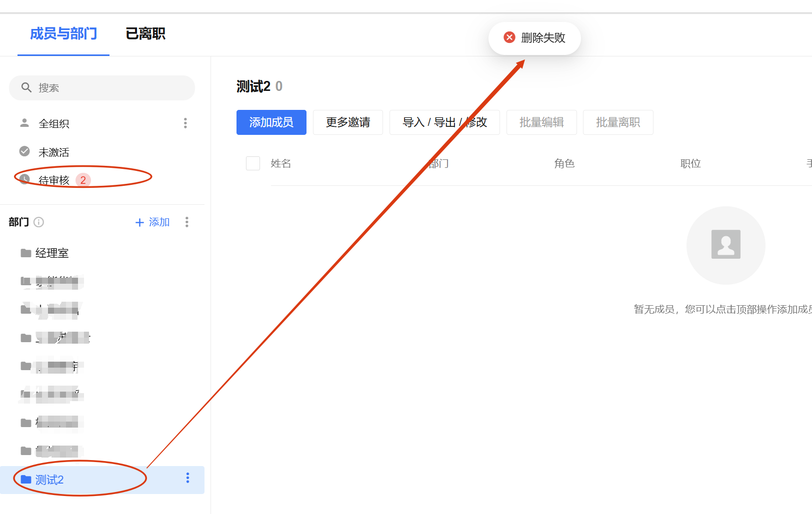This screenshot has height=514, width=812.
Task: Open kebab menu next to 测试2
Action: coord(187,479)
